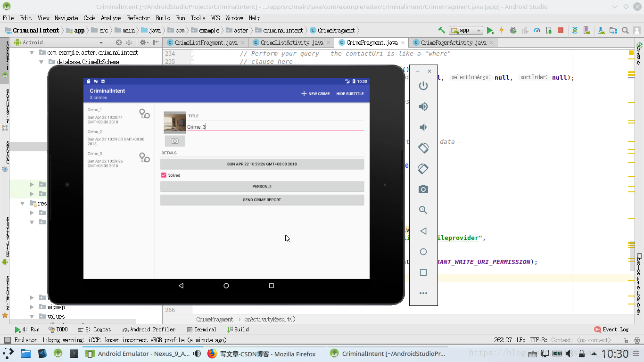Viewport: 644px width, 362px height.
Task: Open the Terminal tool window
Action: [x=202, y=329]
